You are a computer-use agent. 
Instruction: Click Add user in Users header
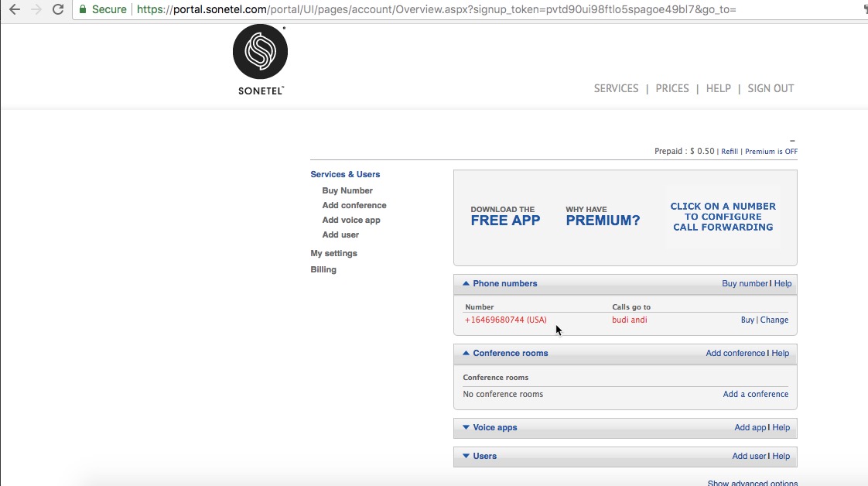pos(749,456)
